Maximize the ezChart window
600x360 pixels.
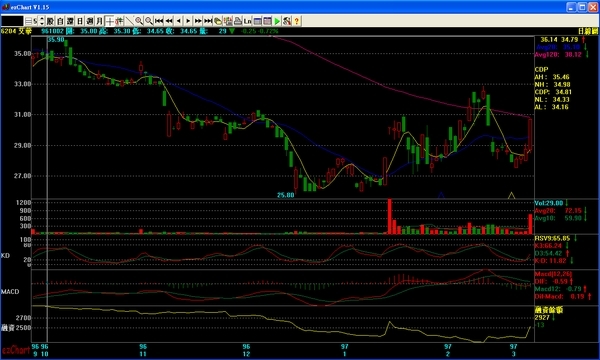tap(582, 7)
